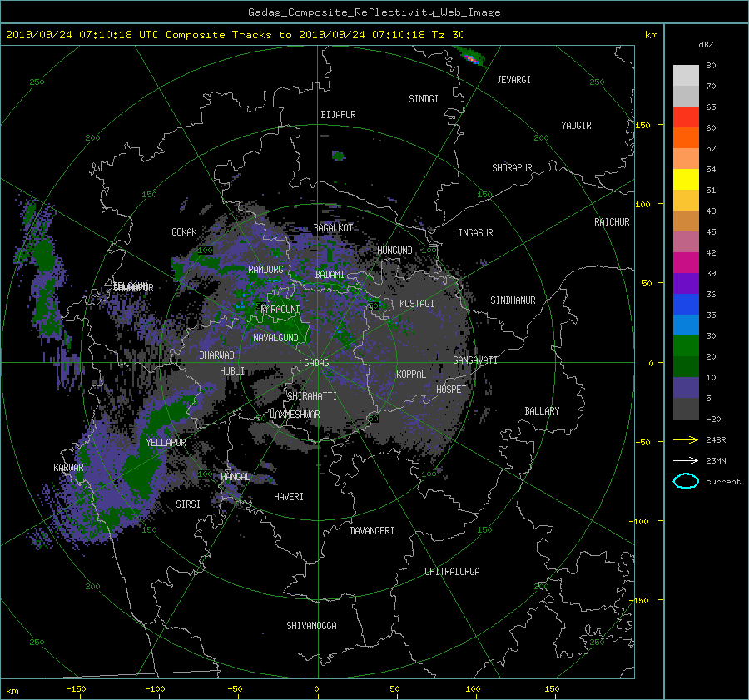Select the yellow 54 dBZ color swatch
The image size is (749, 700).
[686, 180]
